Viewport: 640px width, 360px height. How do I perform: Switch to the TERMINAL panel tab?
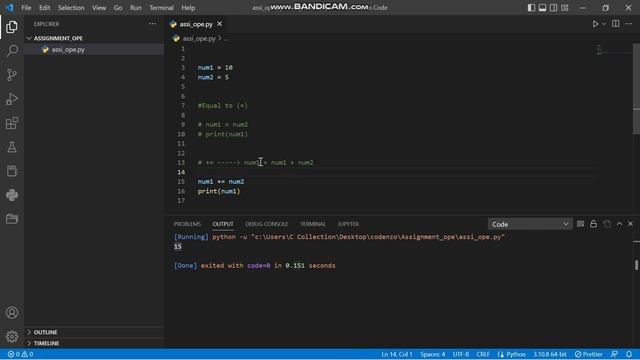click(313, 224)
